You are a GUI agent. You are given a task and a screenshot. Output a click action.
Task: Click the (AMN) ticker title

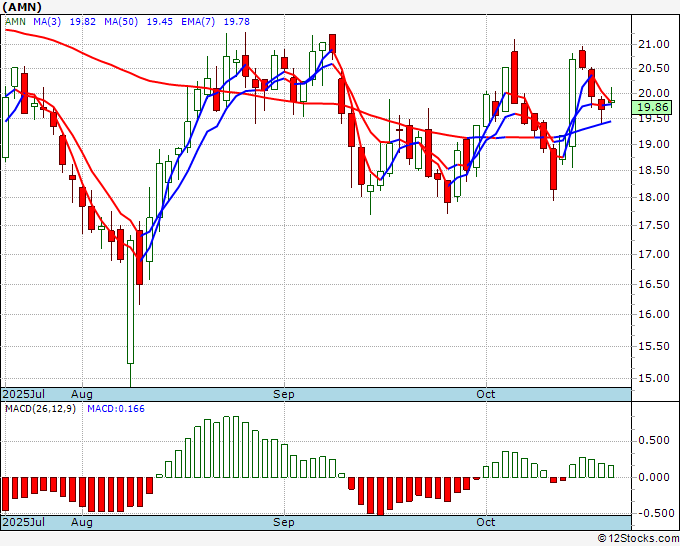coord(22,7)
